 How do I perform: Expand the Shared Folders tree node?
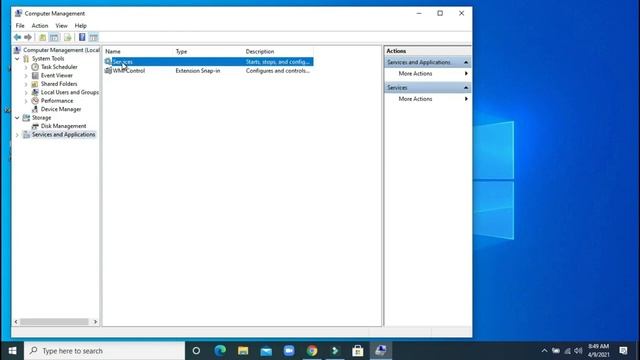(x=26, y=84)
